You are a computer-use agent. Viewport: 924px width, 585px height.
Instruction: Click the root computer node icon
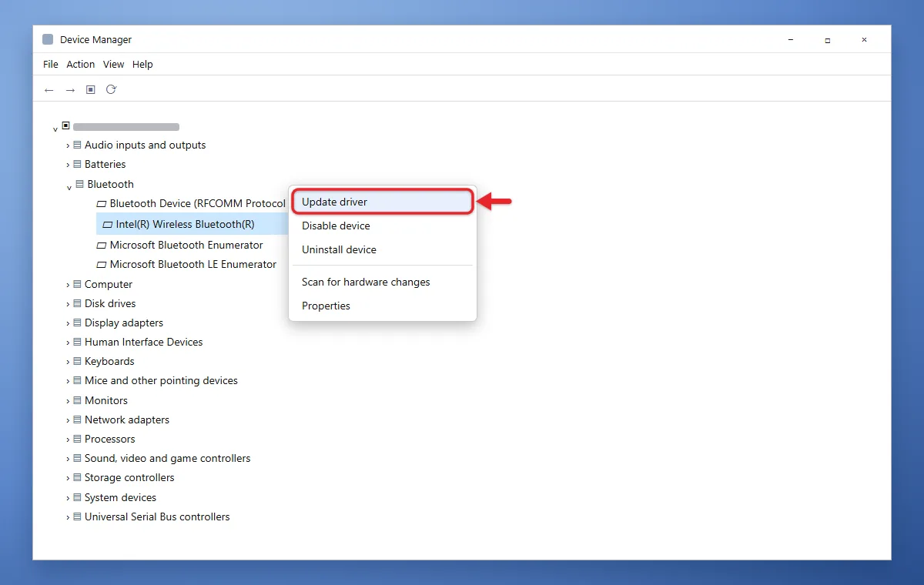[x=65, y=125]
